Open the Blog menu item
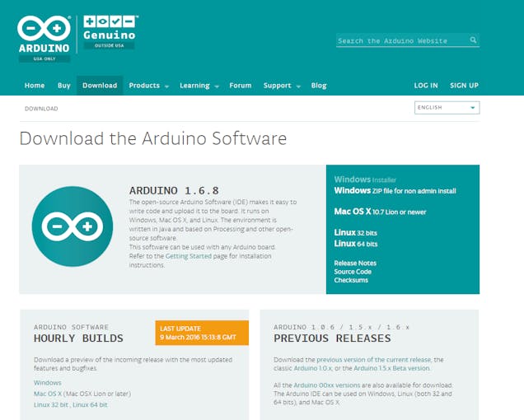This screenshot has height=420, width=524. tap(319, 86)
